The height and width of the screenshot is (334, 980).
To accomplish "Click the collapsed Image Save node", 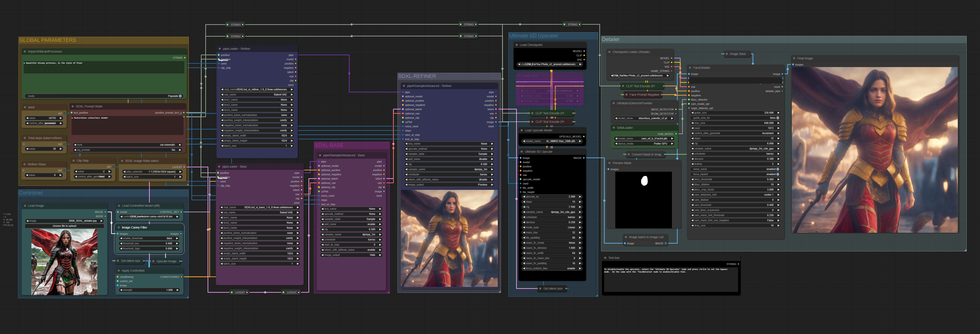I will click(737, 54).
